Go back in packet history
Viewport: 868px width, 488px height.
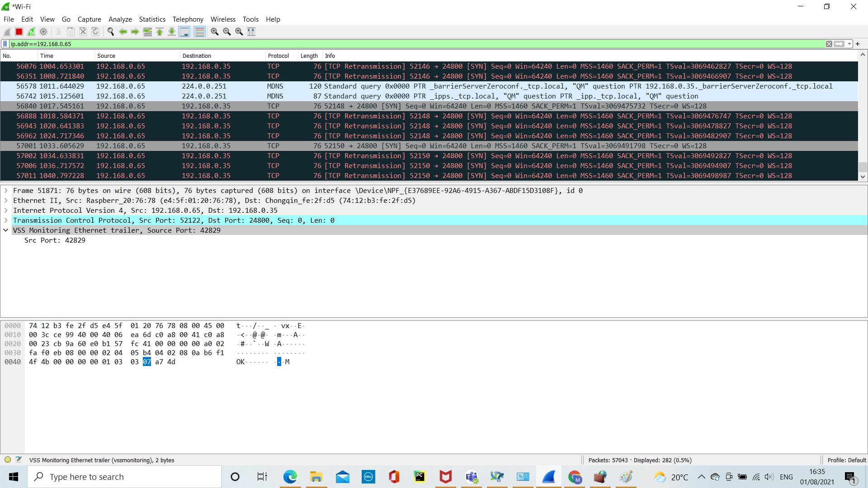coord(123,32)
